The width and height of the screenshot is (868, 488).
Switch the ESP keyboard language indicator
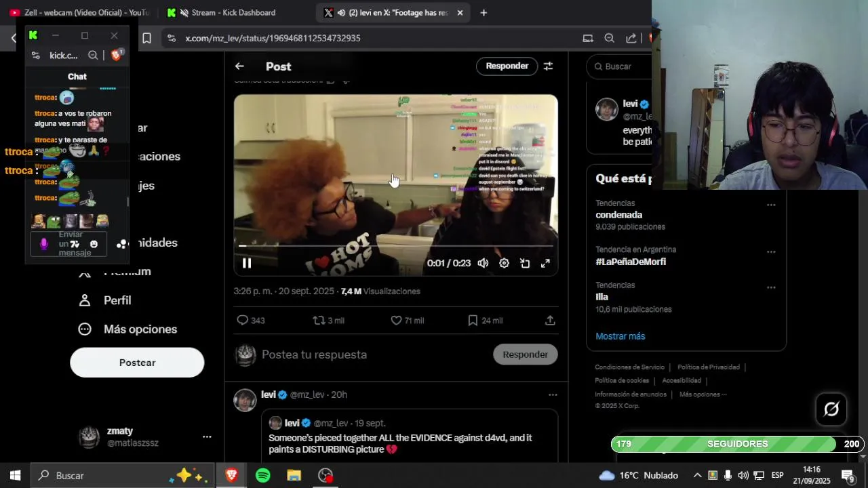click(777, 475)
